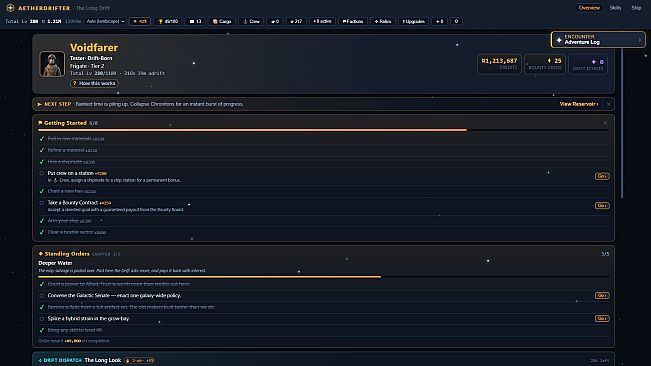Click the Aetherdrifter logo icon
This screenshot has width=651, height=366.
click(x=10, y=8)
